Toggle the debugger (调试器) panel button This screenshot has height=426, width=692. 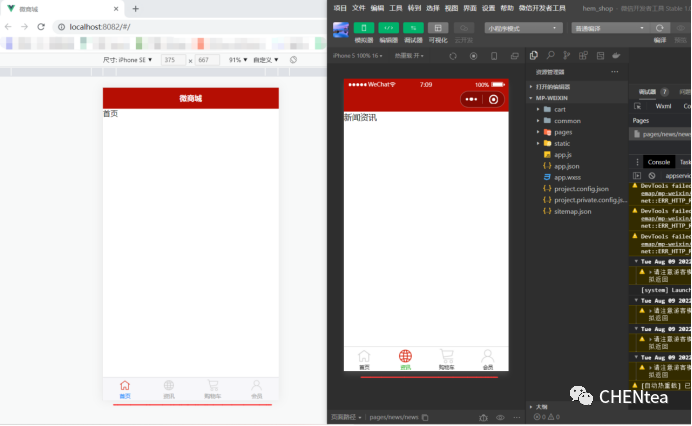412,28
